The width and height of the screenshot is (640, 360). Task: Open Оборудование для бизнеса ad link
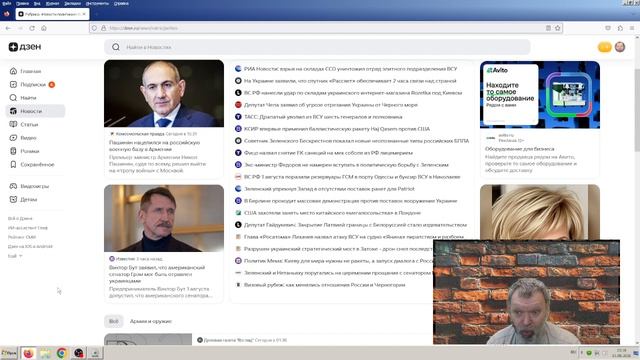pyautogui.click(x=520, y=149)
